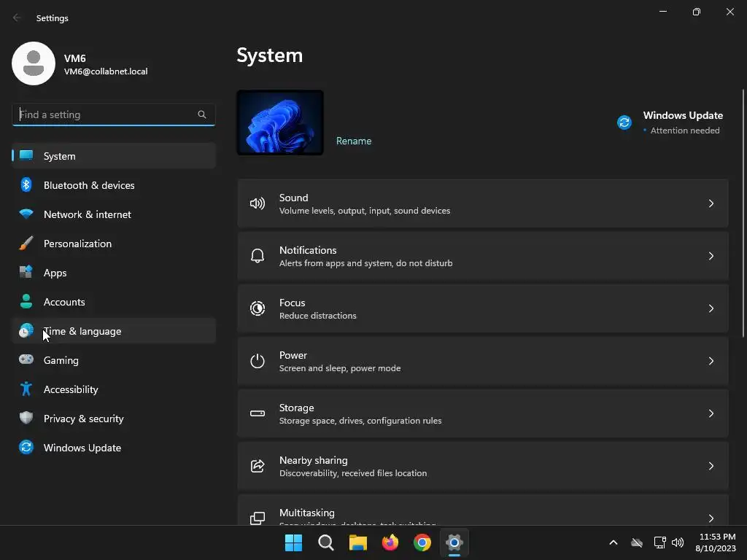The image size is (747, 560).
Task: Open File Explorer from taskbar
Action: click(357, 542)
